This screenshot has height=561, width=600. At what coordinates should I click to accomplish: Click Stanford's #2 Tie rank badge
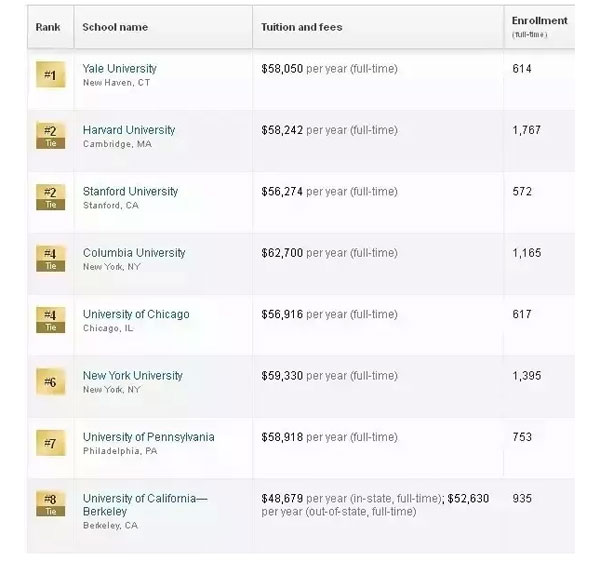tap(51, 197)
